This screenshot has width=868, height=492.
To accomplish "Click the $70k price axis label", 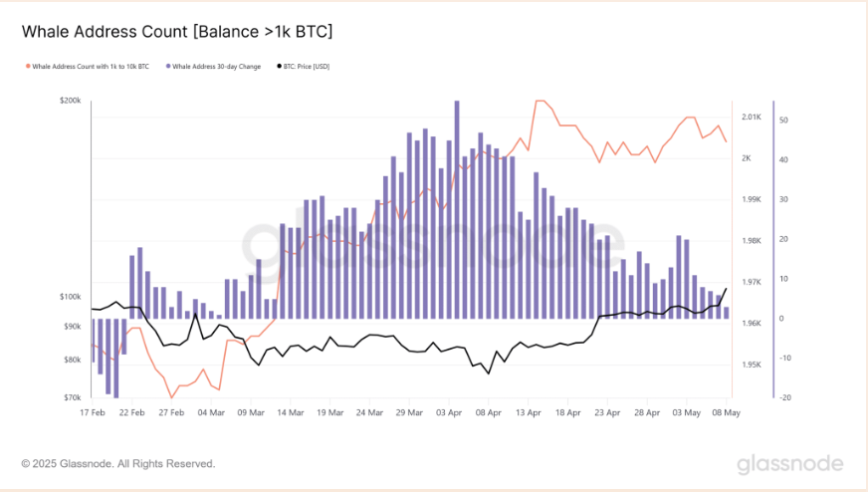I will (72, 397).
